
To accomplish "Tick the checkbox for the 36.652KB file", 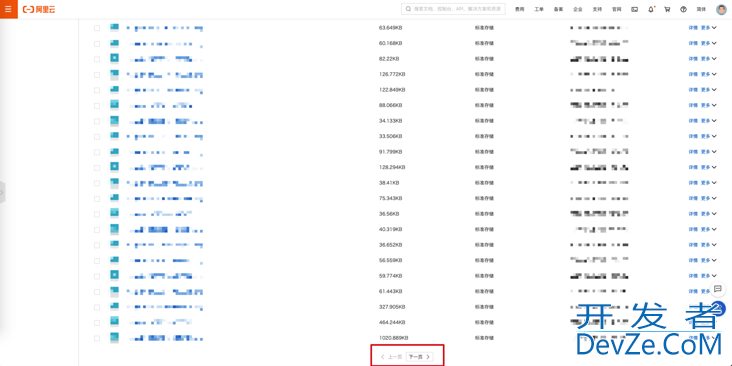I will click(x=97, y=245).
